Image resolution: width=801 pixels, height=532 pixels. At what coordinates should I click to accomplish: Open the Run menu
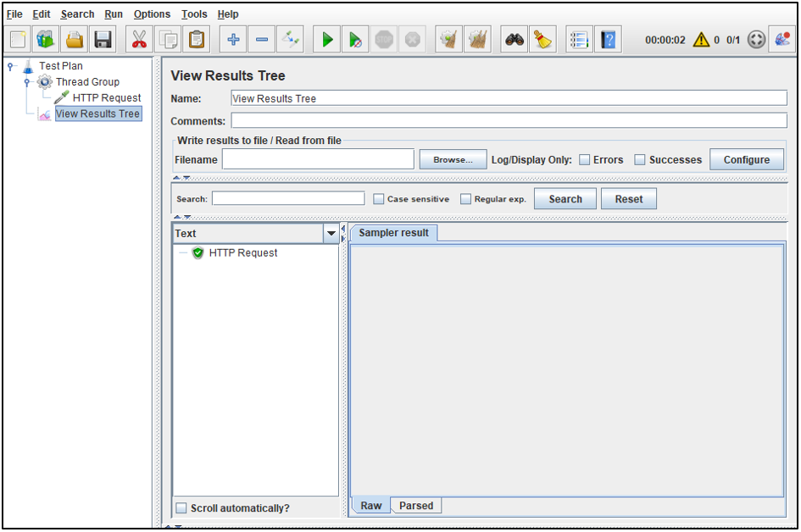click(113, 14)
